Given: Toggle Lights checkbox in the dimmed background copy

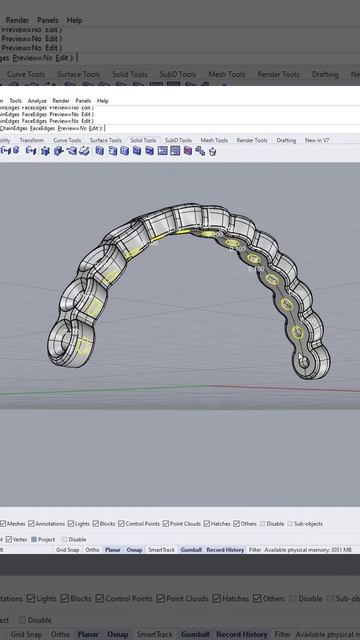Looking at the screenshot, I should (31, 599).
